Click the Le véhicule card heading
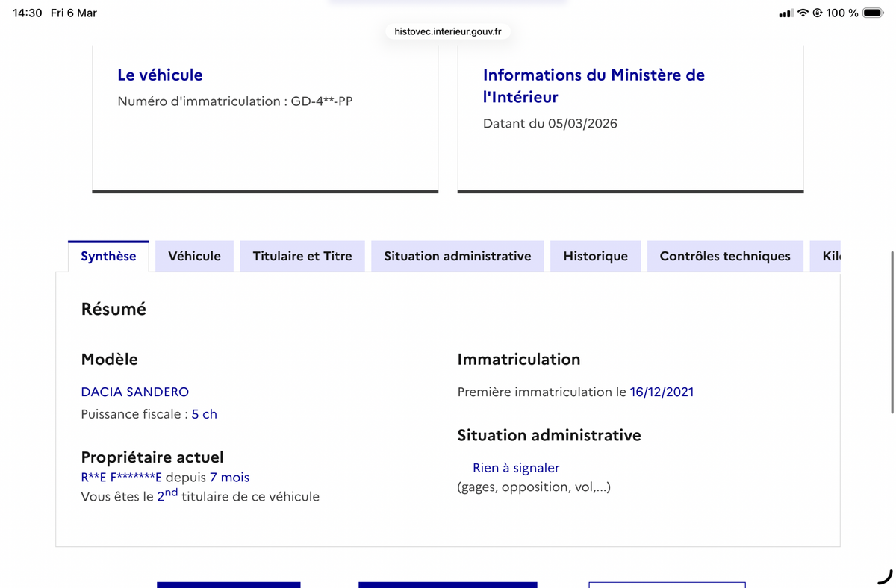Viewport: 896px width, 588px height. 160,75
